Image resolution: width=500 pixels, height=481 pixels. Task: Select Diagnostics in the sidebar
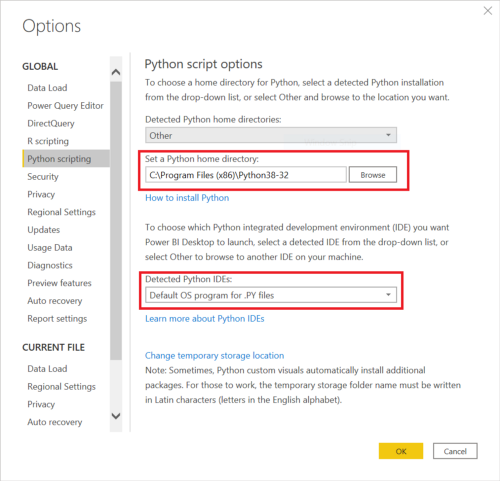(50, 265)
